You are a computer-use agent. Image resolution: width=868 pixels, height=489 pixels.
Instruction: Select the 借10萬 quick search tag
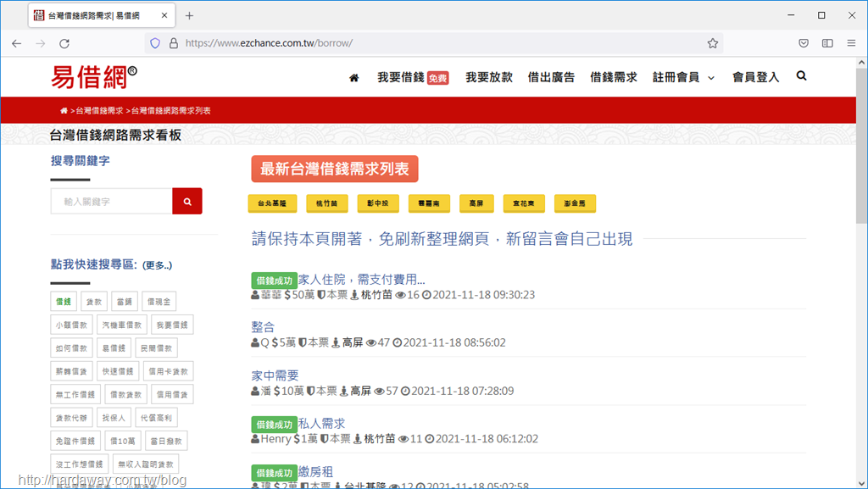tap(123, 441)
